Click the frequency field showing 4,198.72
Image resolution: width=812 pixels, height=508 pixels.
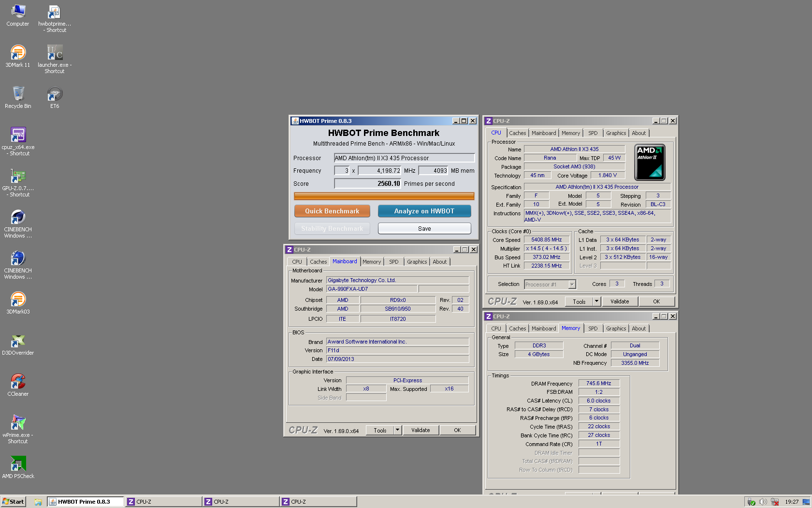pos(380,170)
